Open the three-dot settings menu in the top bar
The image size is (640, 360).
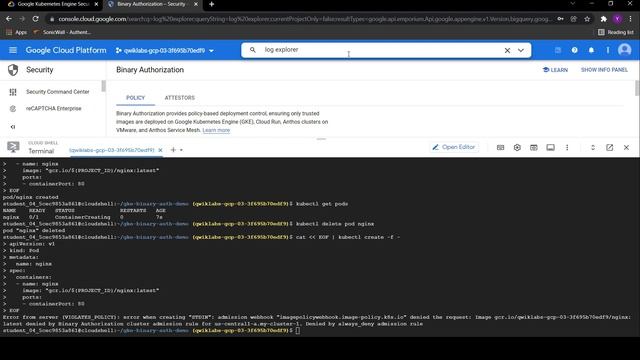[x=607, y=50]
